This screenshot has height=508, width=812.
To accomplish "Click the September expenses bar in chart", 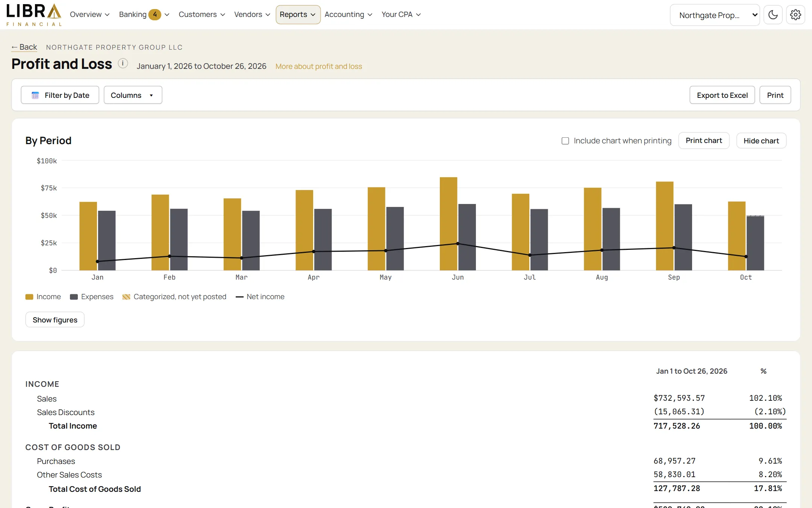I will [x=683, y=237].
